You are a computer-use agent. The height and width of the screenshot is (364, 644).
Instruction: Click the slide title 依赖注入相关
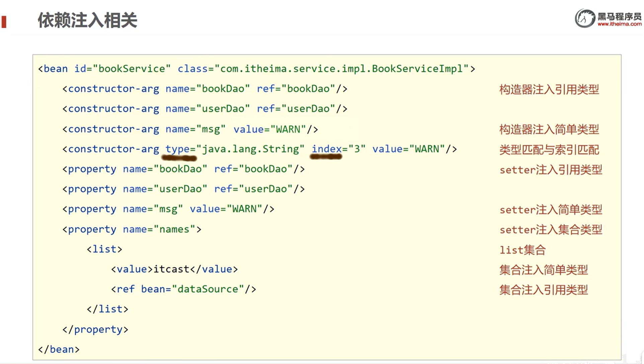tap(87, 20)
